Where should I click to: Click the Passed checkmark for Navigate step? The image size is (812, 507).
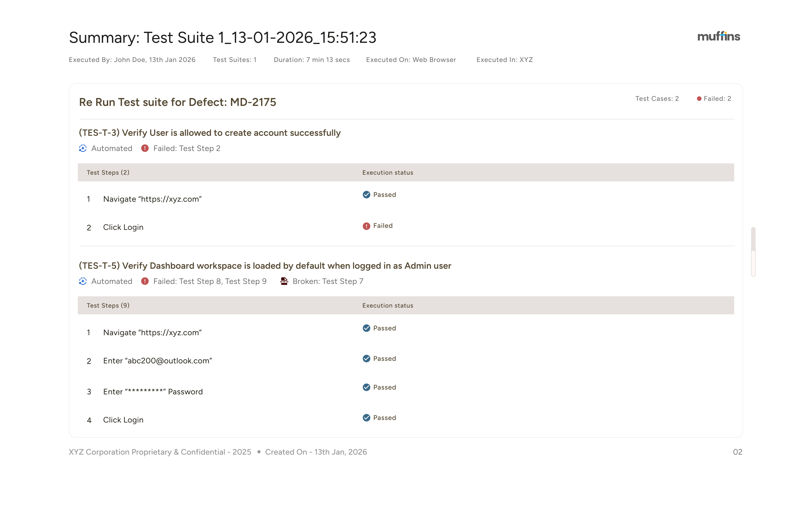[x=367, y=194]
